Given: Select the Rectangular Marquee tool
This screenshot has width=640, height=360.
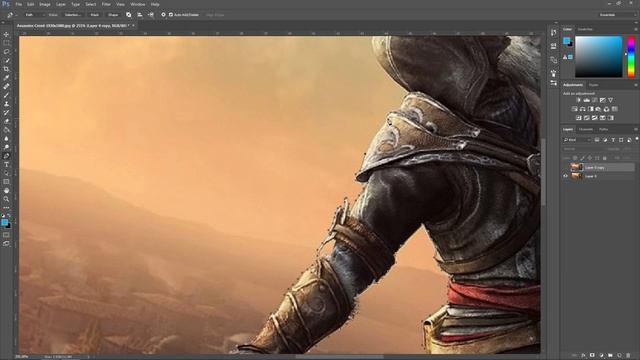Looking at the screenshot, I should click(x=6, y=43).
